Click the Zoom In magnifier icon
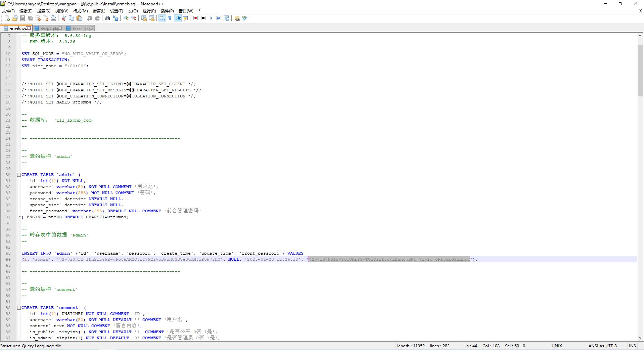The width and height of the screenshot is (644, 350). tap(126, 18)
